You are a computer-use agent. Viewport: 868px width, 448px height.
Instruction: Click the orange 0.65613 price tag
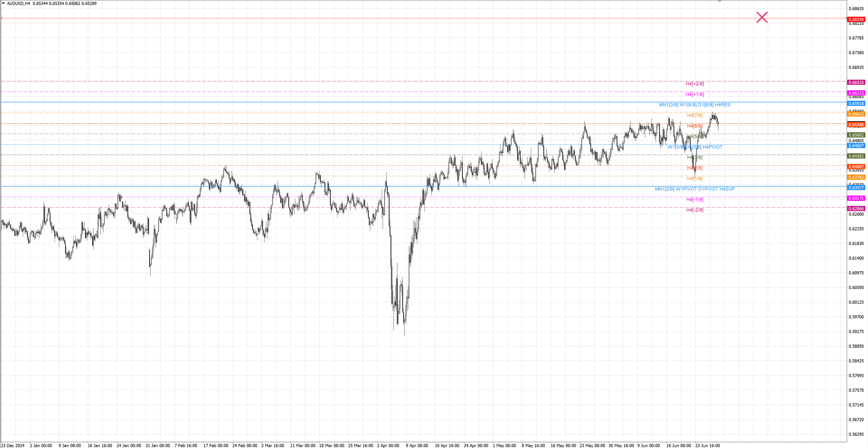point(856,114)
